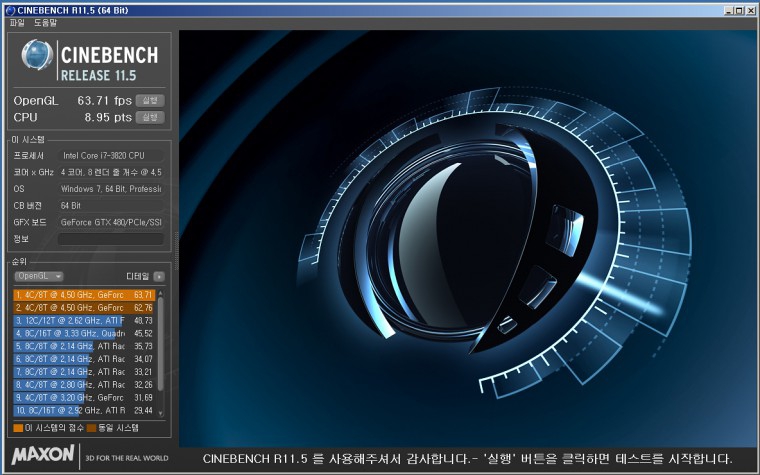Select rank 5 entry scoring 35.73
The width and height of the screenshot is (760, 475).
click(84, 346)
